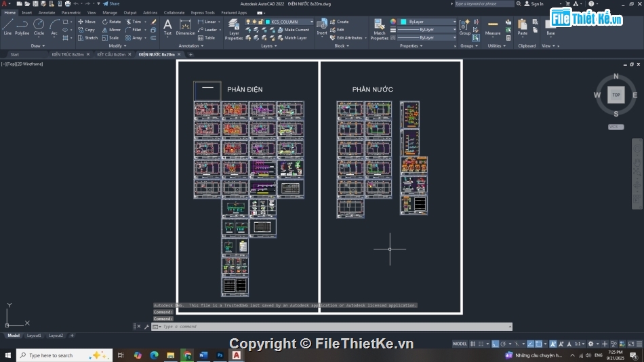
Task: Expand the Draw panel flyout
Action: coord(37,46)
